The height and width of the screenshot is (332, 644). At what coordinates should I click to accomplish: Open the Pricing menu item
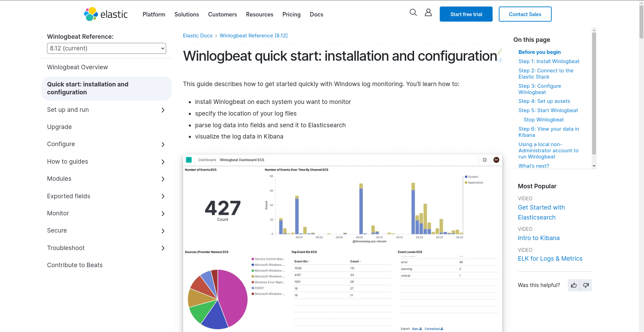(x=291, y=14)
